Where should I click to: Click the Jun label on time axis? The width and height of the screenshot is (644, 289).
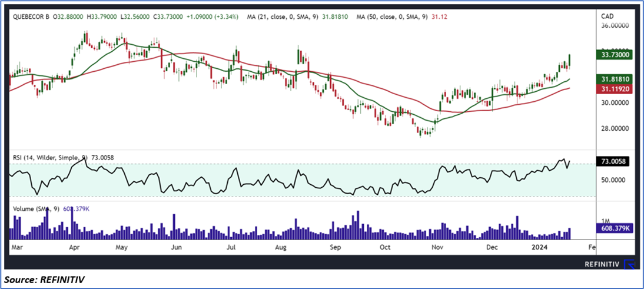point(176,248)
